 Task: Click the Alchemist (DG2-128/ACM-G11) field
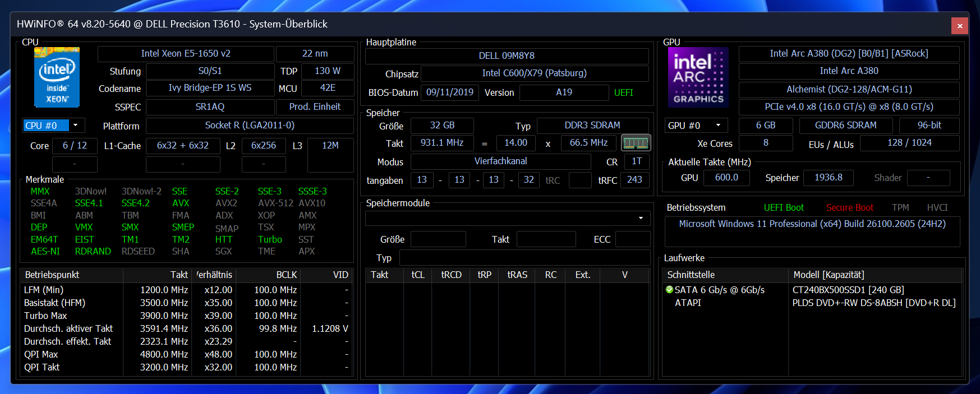(849, 90)
